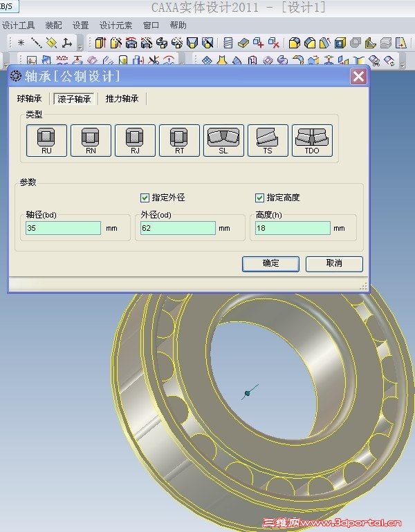Open the Spin wizard icon

pyautogui.click(x=147, y=43)
